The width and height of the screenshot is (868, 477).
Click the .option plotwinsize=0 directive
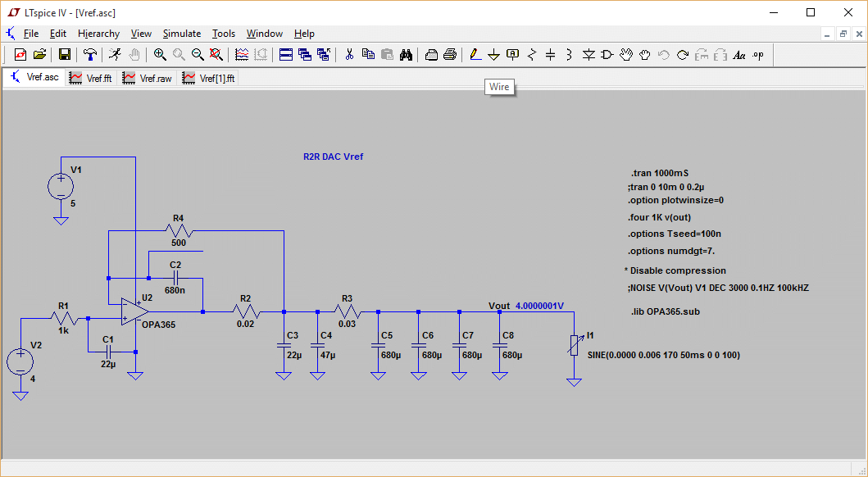(x=675, y=200)
